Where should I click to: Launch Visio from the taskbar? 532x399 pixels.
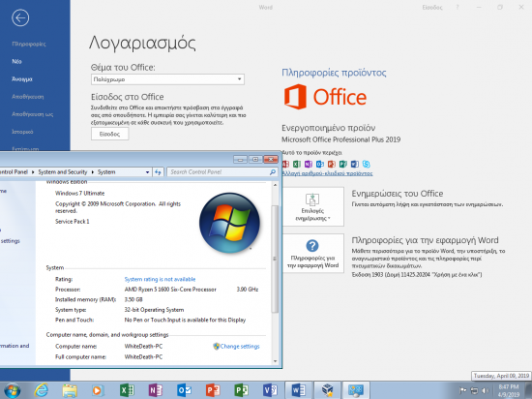point(270,390)
